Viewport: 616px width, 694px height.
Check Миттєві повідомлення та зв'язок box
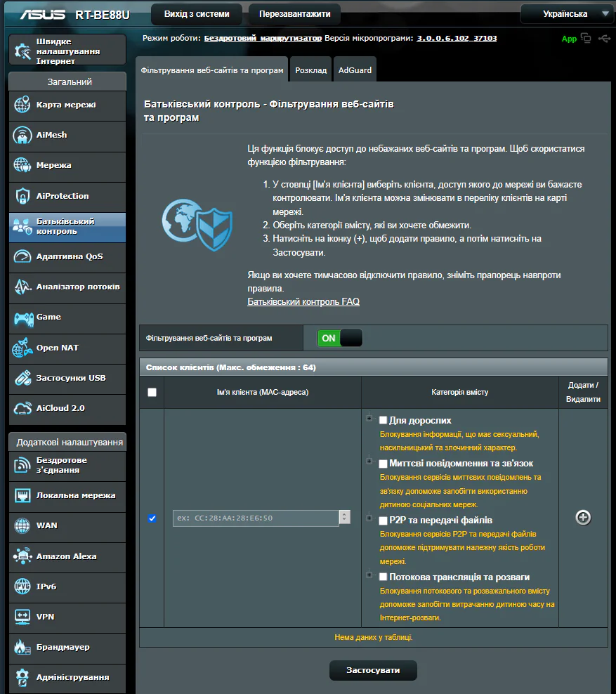point(384,464)
